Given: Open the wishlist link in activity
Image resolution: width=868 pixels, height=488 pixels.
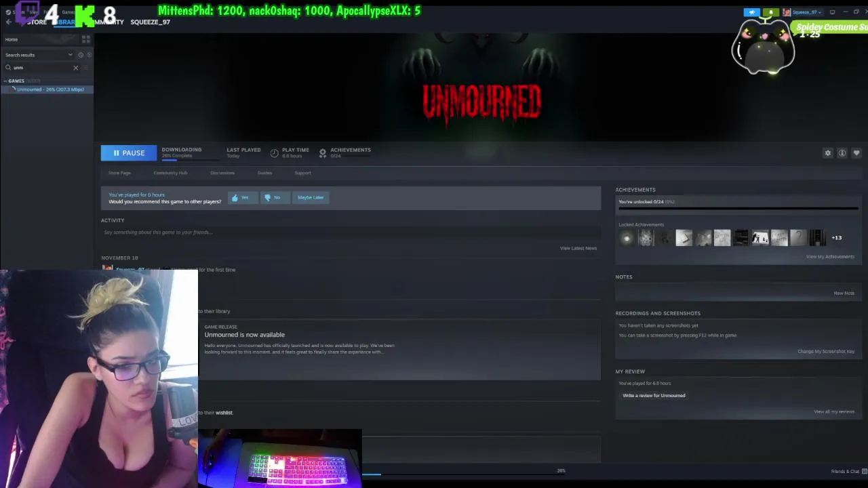Looking at the screenshot, I should 224,413.
